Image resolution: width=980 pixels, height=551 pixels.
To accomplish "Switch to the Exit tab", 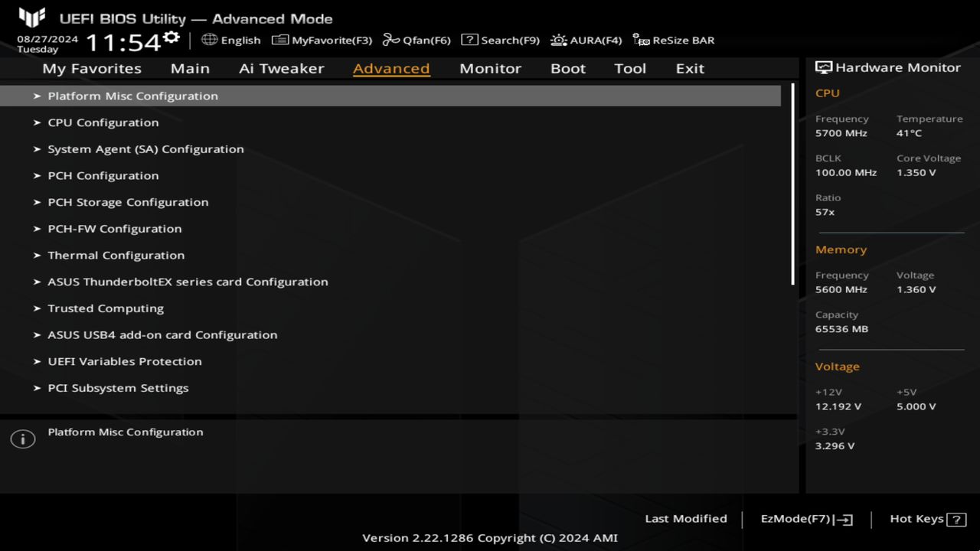I will [690, 68].
